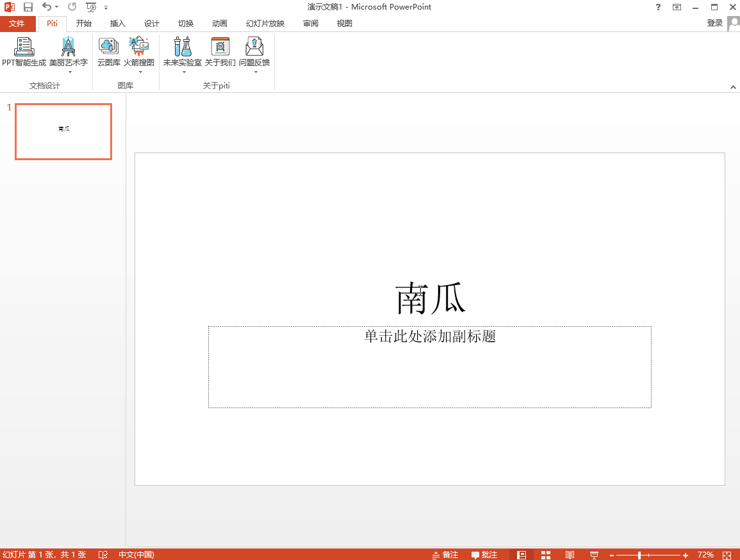
Task: Toggle the 备注 notes pane
Action: pyautogui.click(x=445, y=554)
